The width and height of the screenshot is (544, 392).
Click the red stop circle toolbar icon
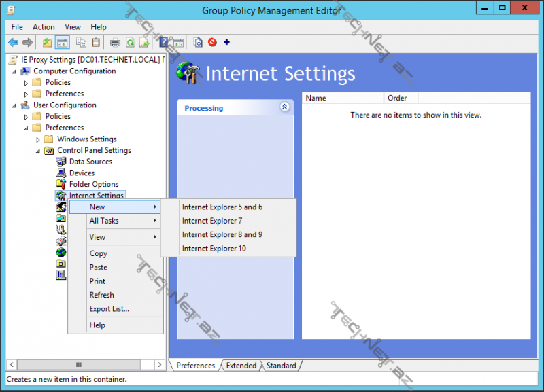(212, 42)
